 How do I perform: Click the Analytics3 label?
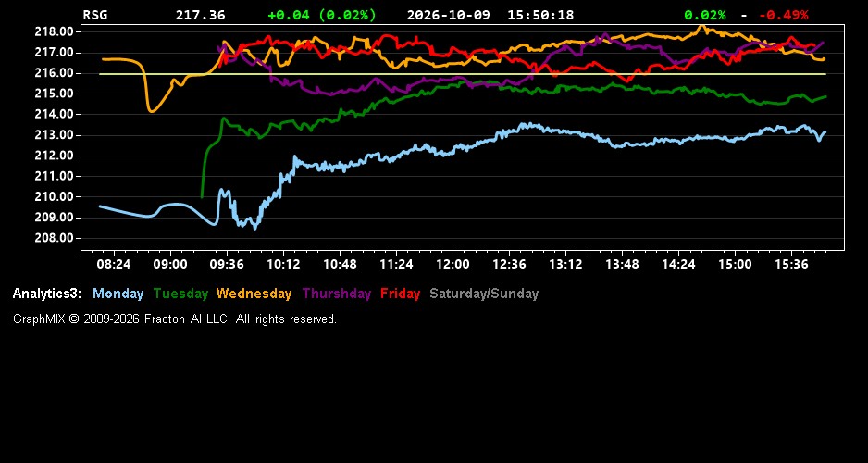click(x=47, y=294)
